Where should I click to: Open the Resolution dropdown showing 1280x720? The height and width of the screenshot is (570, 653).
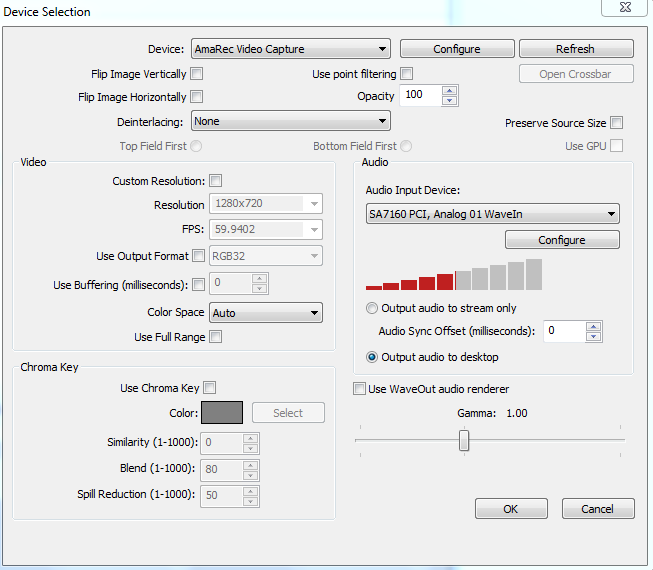266,204
